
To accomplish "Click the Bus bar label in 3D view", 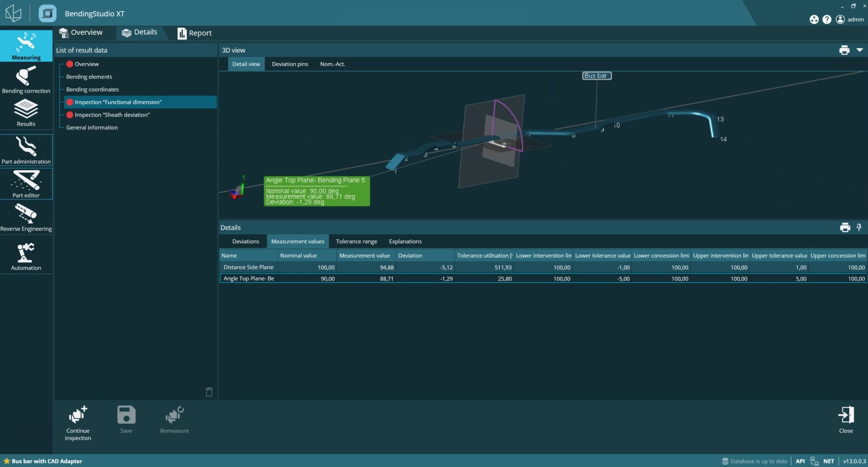I will pos(596,76).
